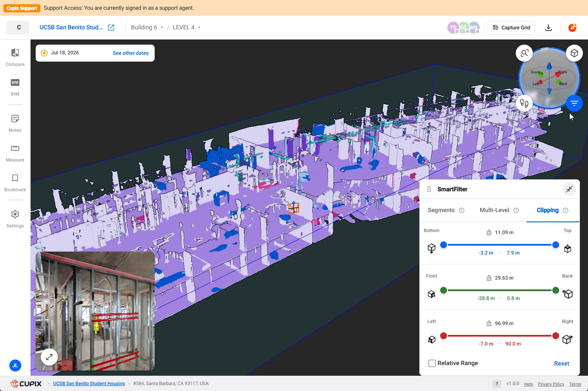Click the Segments help icon
This screenshot has width=588, height=391.
click(x=461, y=210)
